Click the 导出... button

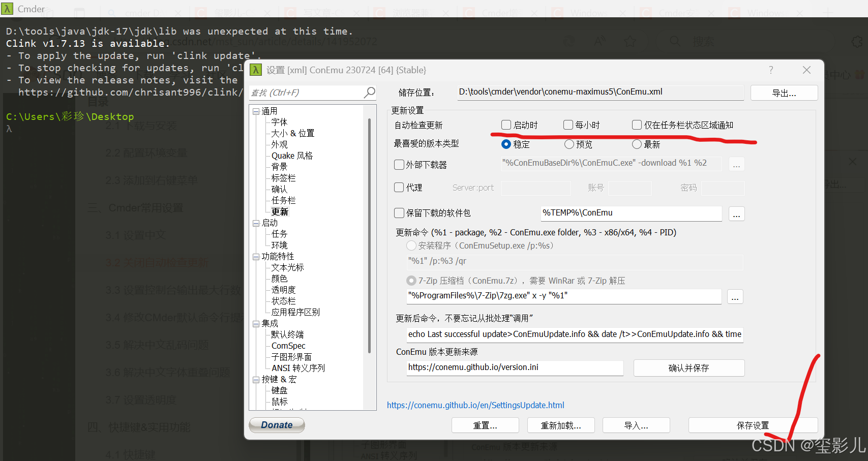[x=784, y=93]
